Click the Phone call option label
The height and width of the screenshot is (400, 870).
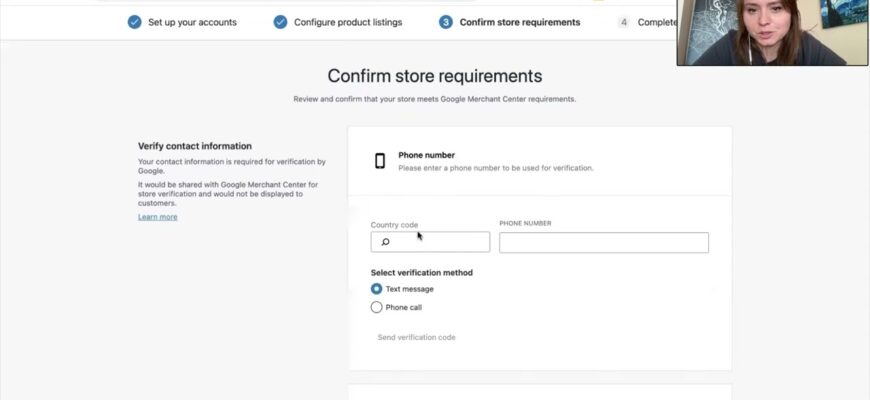[x=403, y=307]
